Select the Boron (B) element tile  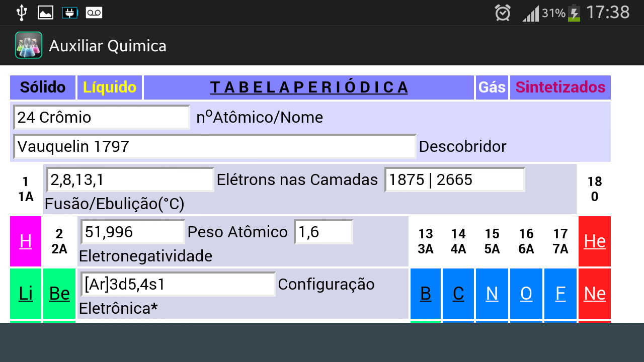tap(425, 294)
